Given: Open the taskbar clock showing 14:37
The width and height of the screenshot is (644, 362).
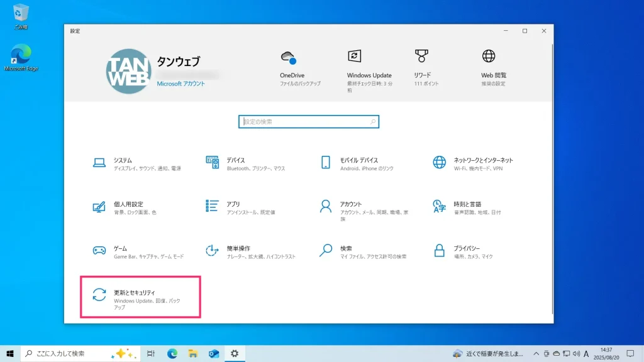Looking at the screenshot, I should click(606, 353).
